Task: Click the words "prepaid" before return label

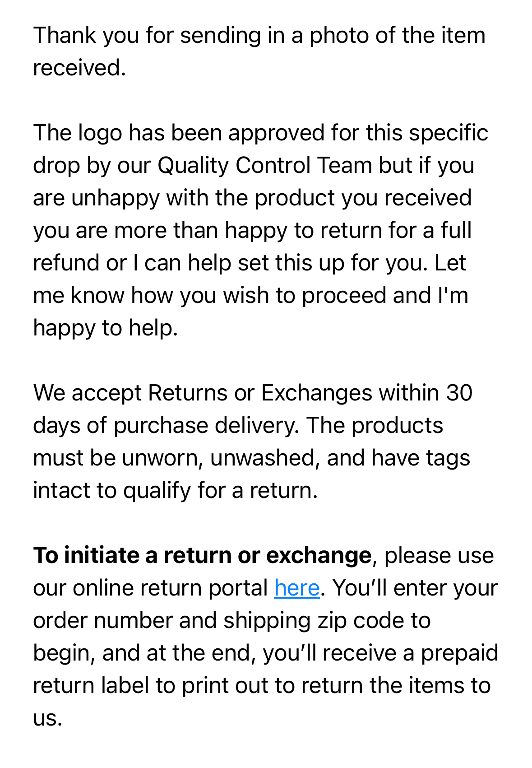Action: [459, 653]
